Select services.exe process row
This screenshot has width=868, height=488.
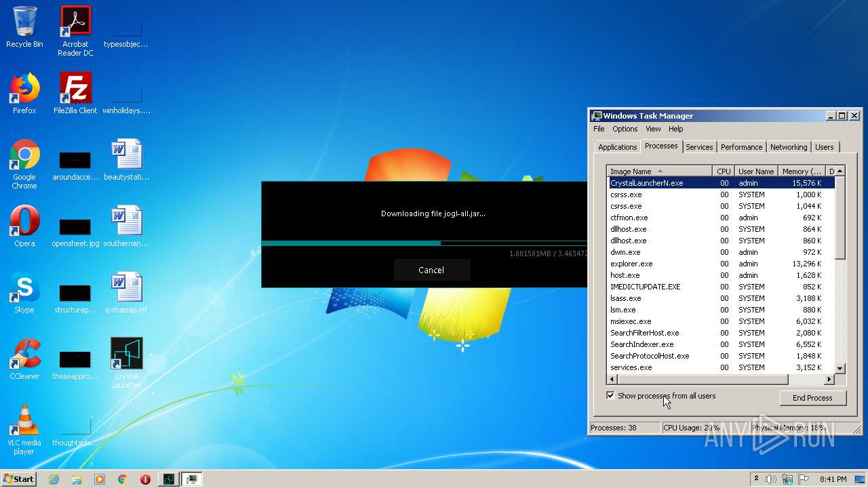721,367
